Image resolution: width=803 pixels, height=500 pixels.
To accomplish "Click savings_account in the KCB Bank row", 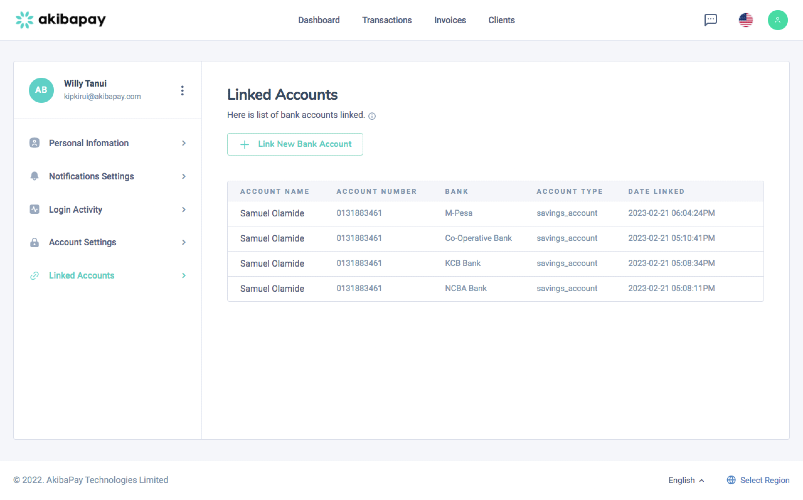I will (x=567, y=263).
